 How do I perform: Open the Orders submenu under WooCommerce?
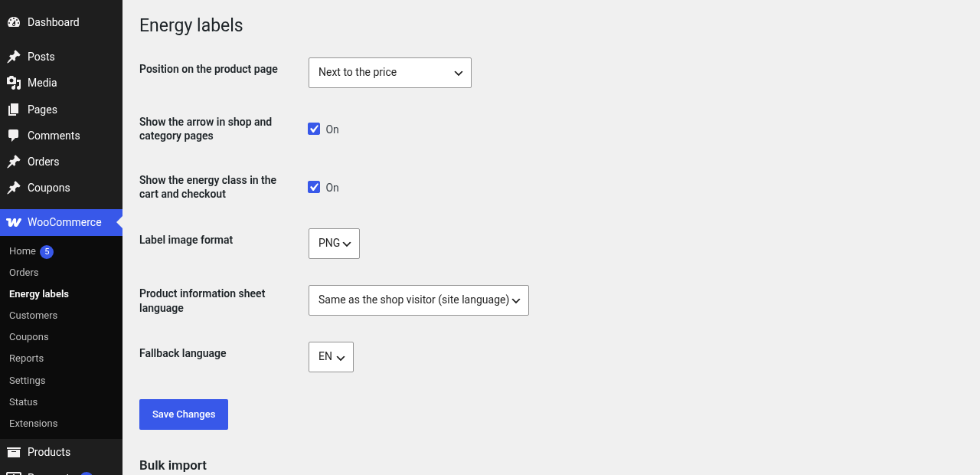24,273
